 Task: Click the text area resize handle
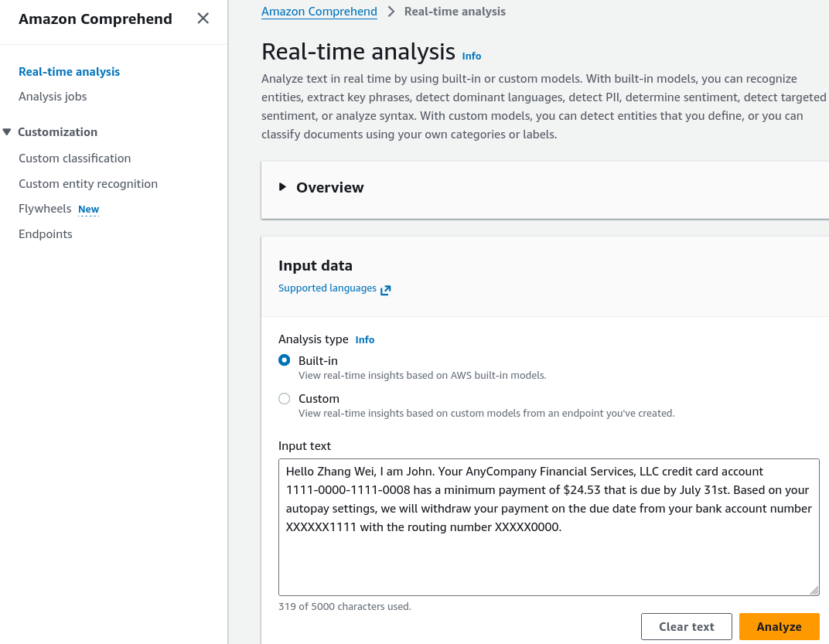click(814, 591)
